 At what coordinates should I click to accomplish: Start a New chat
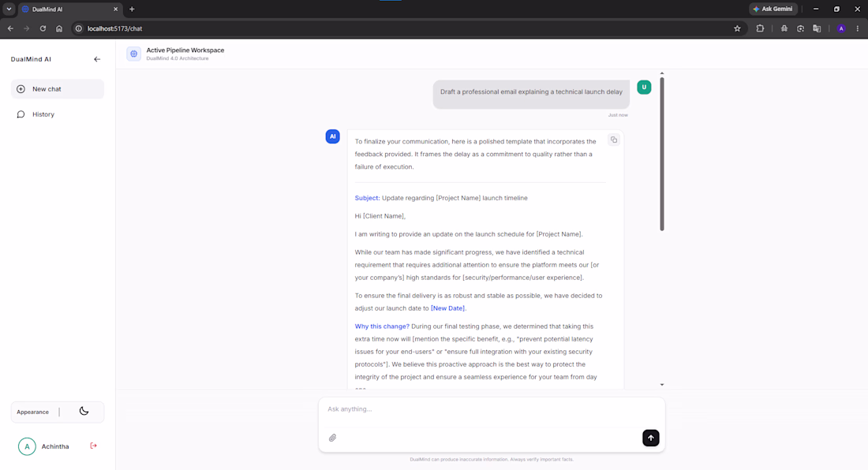(x=58, y=89)
